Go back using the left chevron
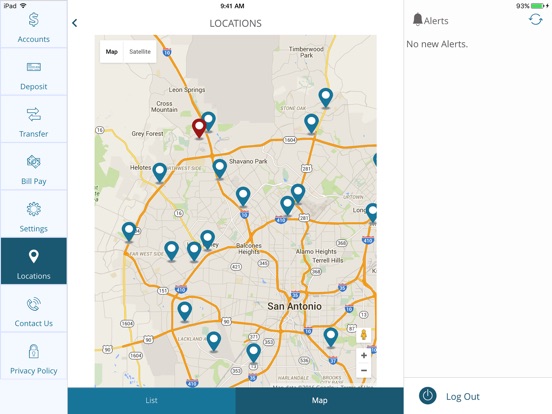Image resolution: width=552 pixels, height=414 pixels. [x=75, y=23]
